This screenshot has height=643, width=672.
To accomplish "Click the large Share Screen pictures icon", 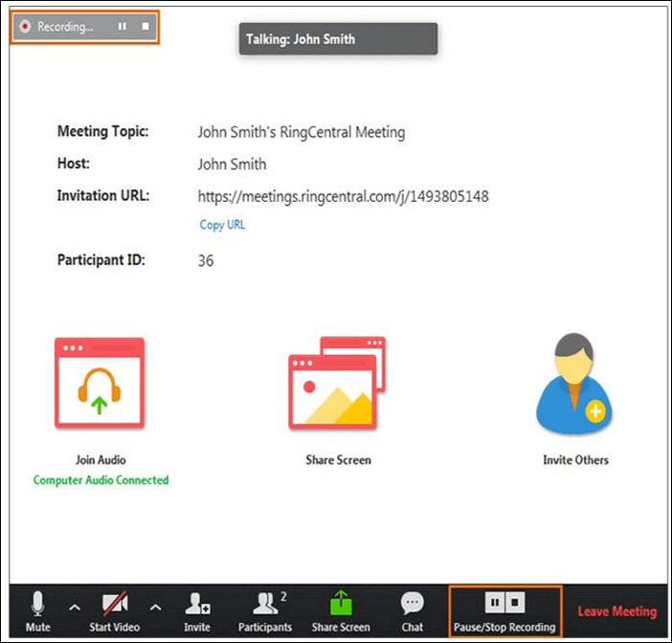I will pos(337,385).
